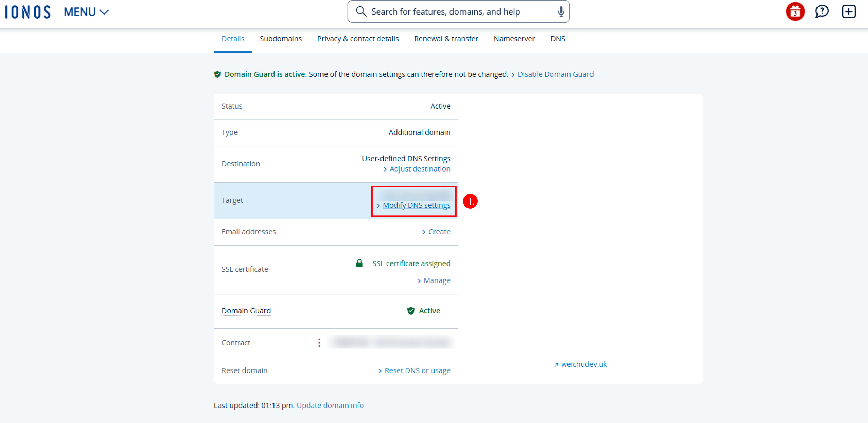
Task: Switch to the DNS tab
Action: [x=557, y=39]
